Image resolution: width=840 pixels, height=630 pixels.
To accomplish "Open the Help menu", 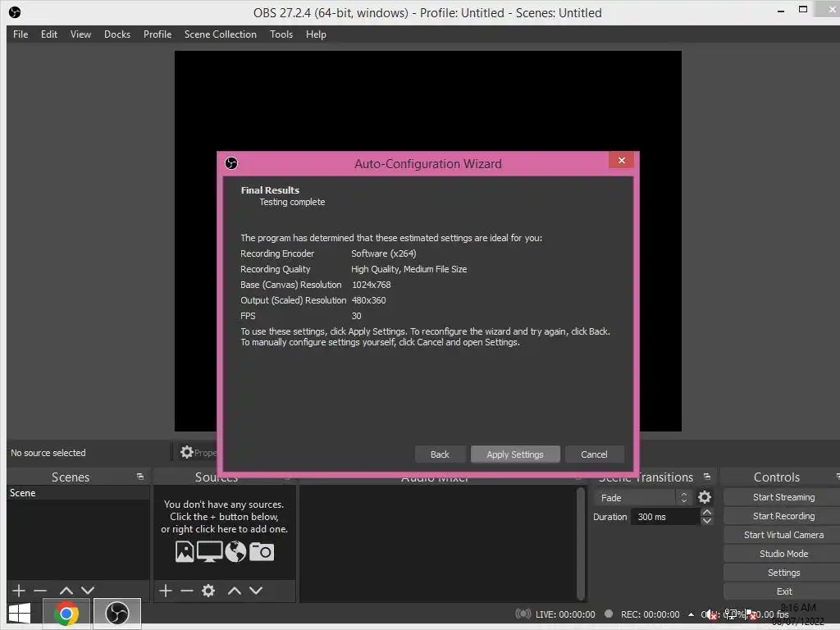I will coord(316,34).
